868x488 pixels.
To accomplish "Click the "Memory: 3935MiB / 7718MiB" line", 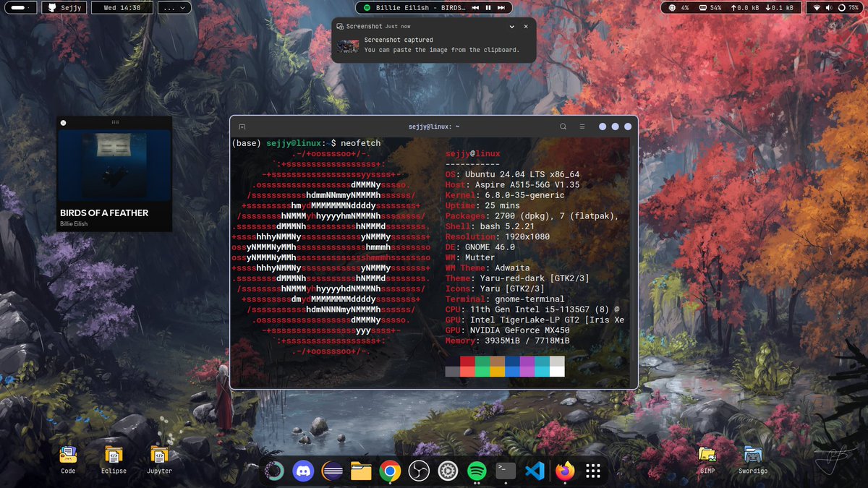I will 507,341.
